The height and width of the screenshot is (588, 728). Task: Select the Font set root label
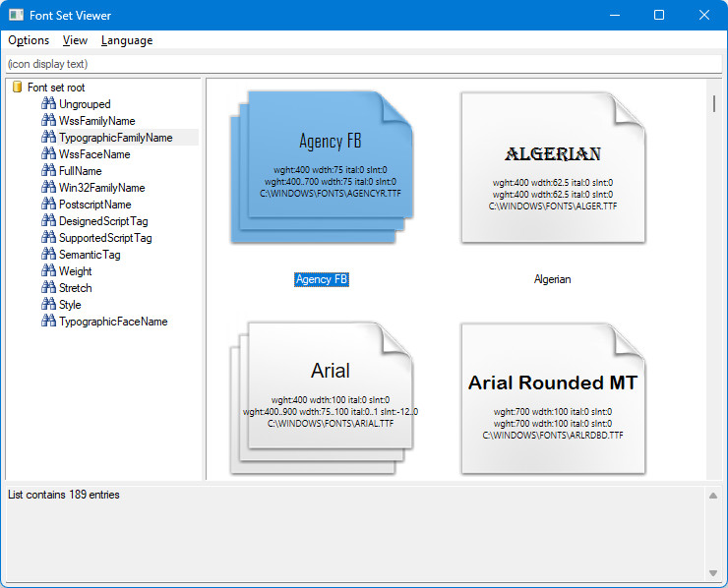coord(56,88)
